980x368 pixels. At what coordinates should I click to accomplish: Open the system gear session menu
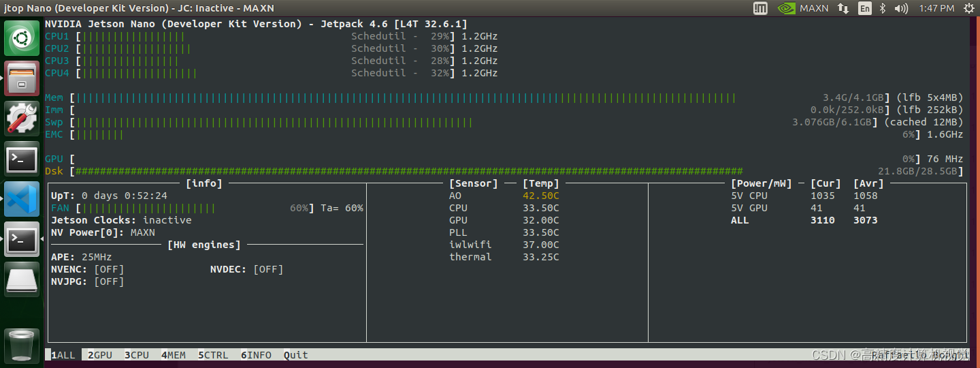coord(968,8)
